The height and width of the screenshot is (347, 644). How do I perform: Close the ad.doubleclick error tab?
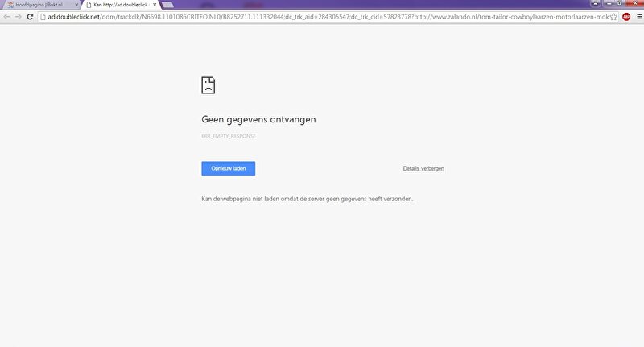[x=155, y=5]
